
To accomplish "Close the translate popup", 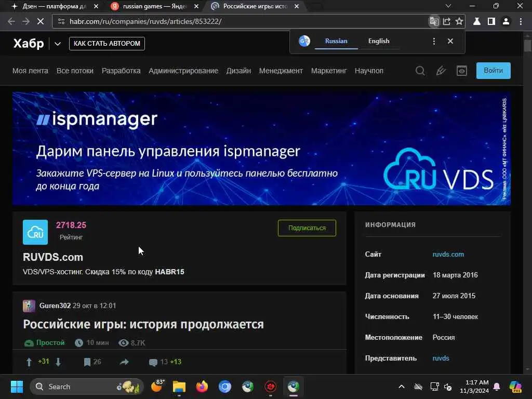I will (x=450, y=41).
